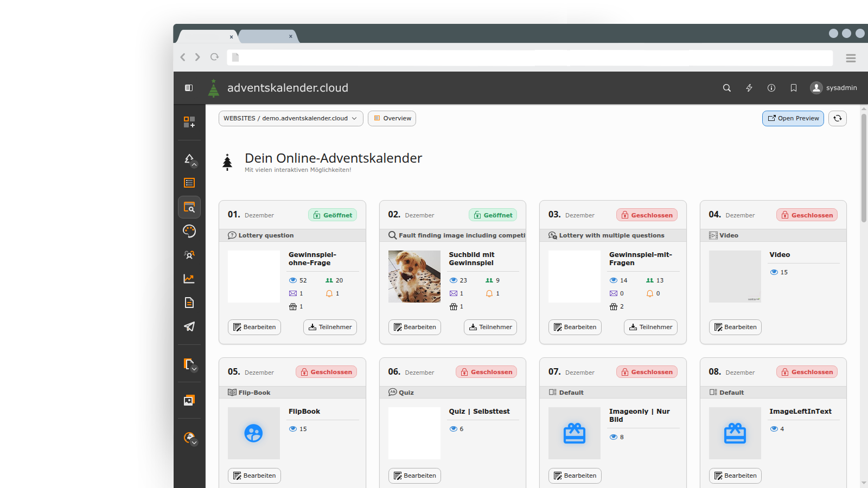Open the search icon in the header
This screenshot has height=488, width=868.
pyautogui.click(x=727, y=88)
